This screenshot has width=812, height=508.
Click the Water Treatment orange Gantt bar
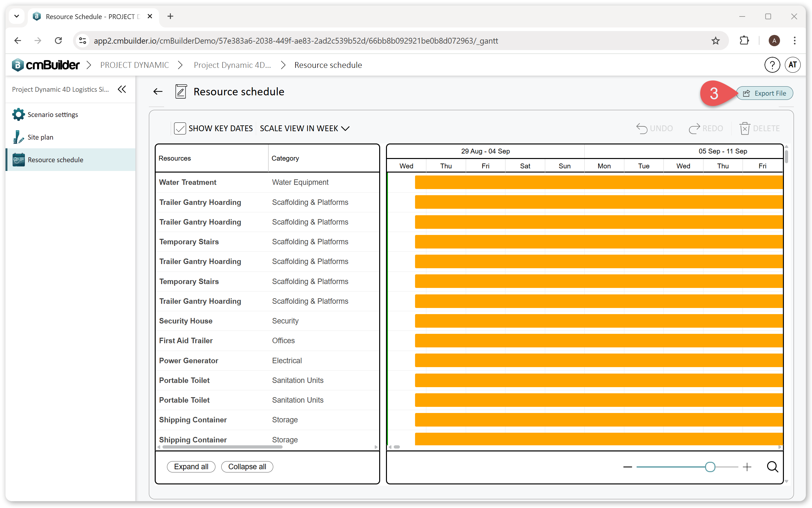(599, 183)
